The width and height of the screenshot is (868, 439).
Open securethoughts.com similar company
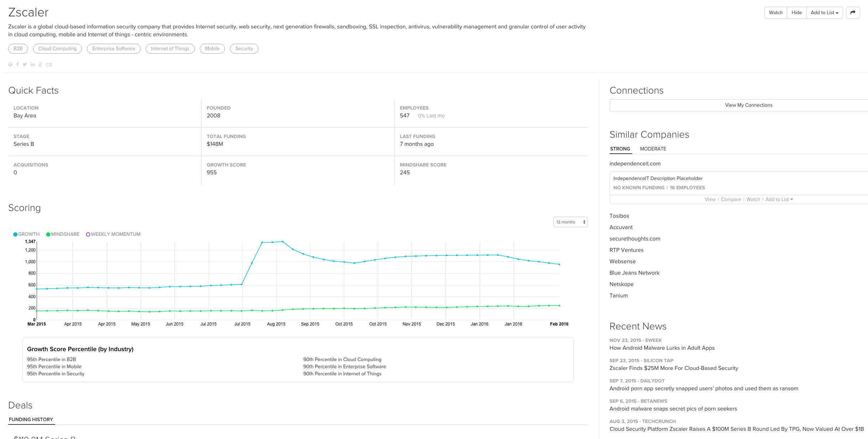pyautogui.click(x=635, y=239)
